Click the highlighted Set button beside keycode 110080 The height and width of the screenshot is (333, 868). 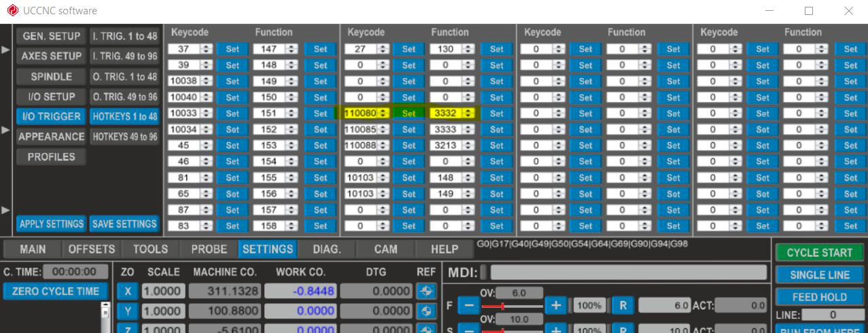point(409,113)
